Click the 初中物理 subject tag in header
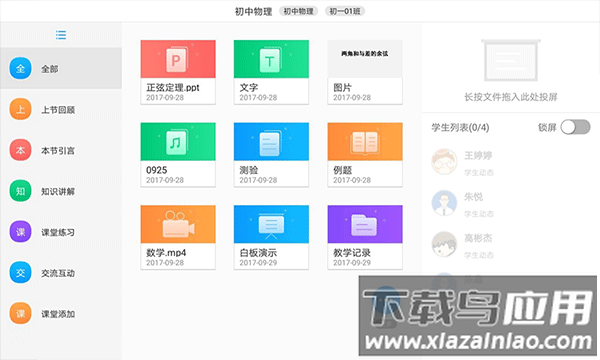The image size is (600, 360). pos(298,11)
